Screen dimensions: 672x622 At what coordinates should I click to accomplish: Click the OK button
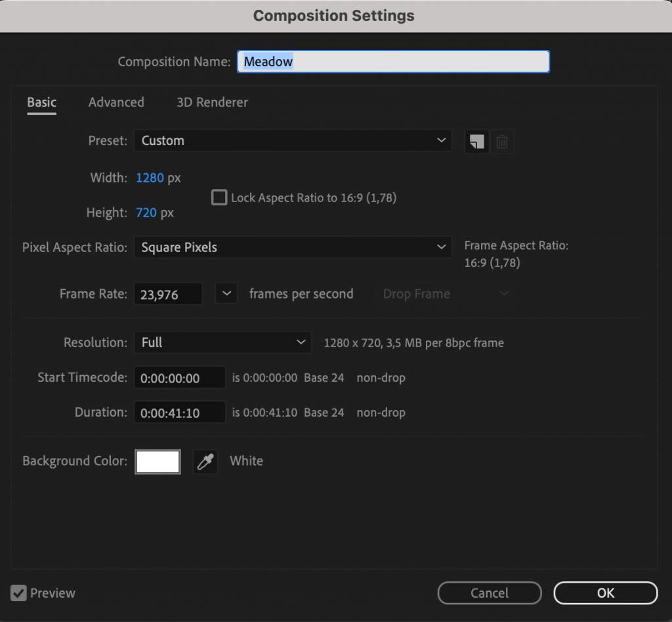(x=604, y=593)
